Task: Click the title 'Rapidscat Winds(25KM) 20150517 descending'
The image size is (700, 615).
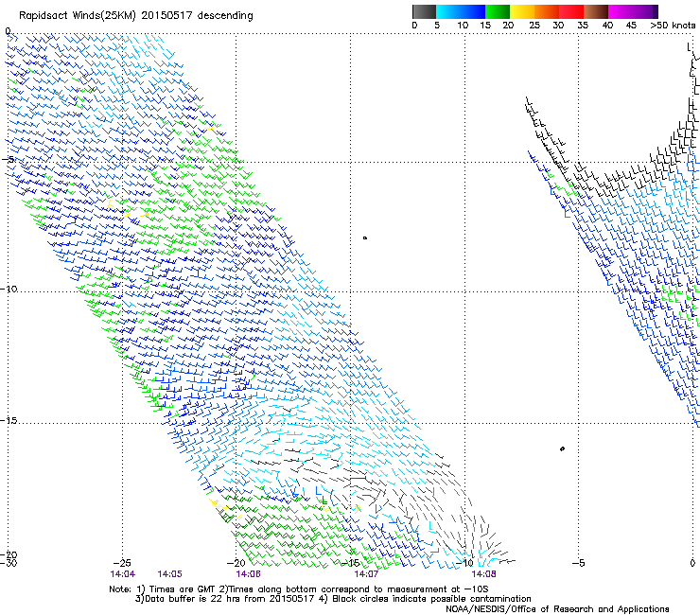Action: (136, 16)
